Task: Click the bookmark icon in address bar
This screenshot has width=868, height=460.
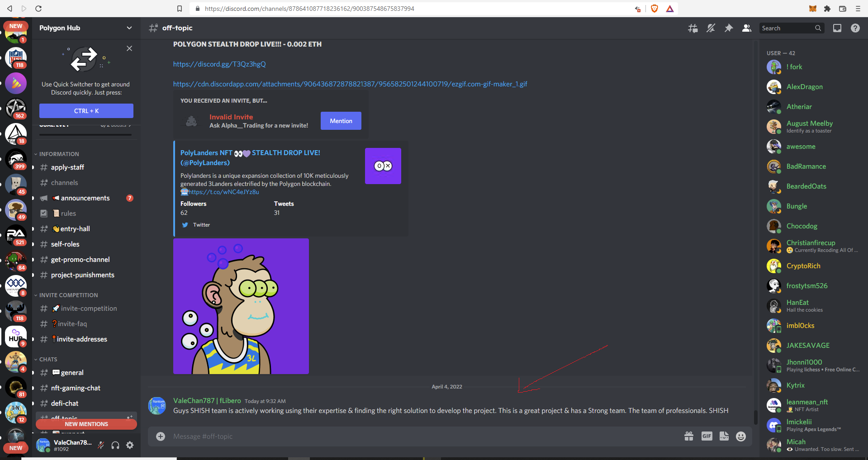Action: click(x=180, y=9)
